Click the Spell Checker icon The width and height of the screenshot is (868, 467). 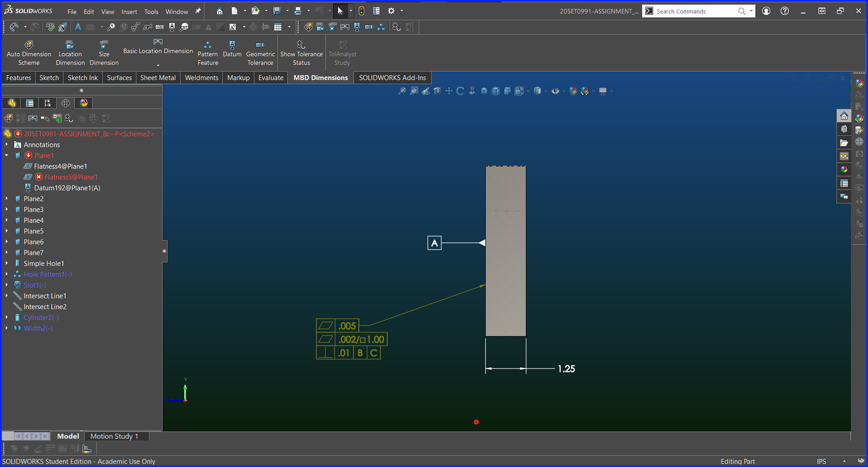coord(50,27)
